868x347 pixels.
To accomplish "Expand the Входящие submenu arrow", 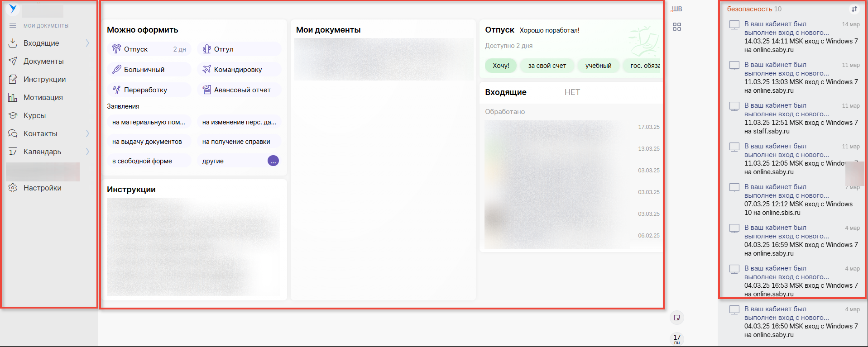I will (87, 43).
